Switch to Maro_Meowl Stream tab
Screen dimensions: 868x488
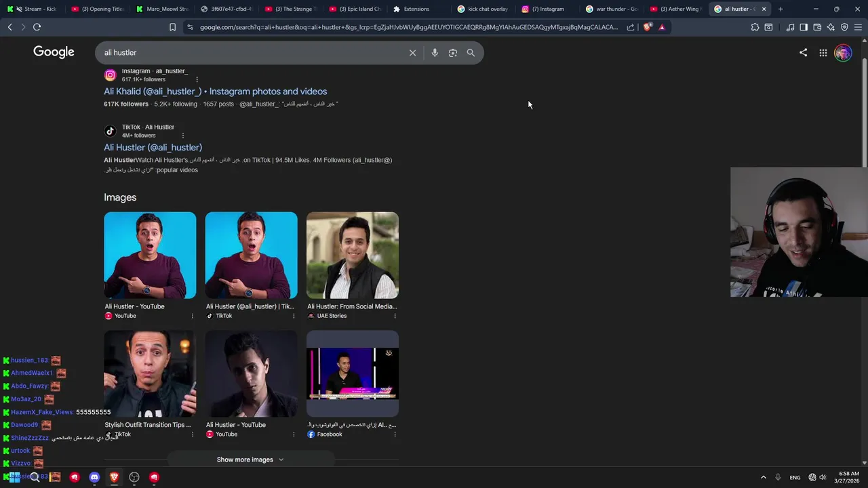[x=163, y=9]
